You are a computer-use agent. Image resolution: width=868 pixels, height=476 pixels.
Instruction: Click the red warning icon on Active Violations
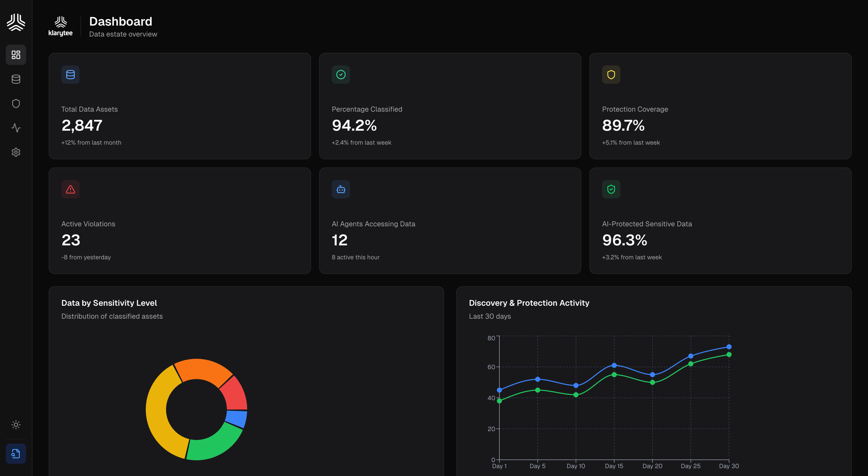click(70, 189)
